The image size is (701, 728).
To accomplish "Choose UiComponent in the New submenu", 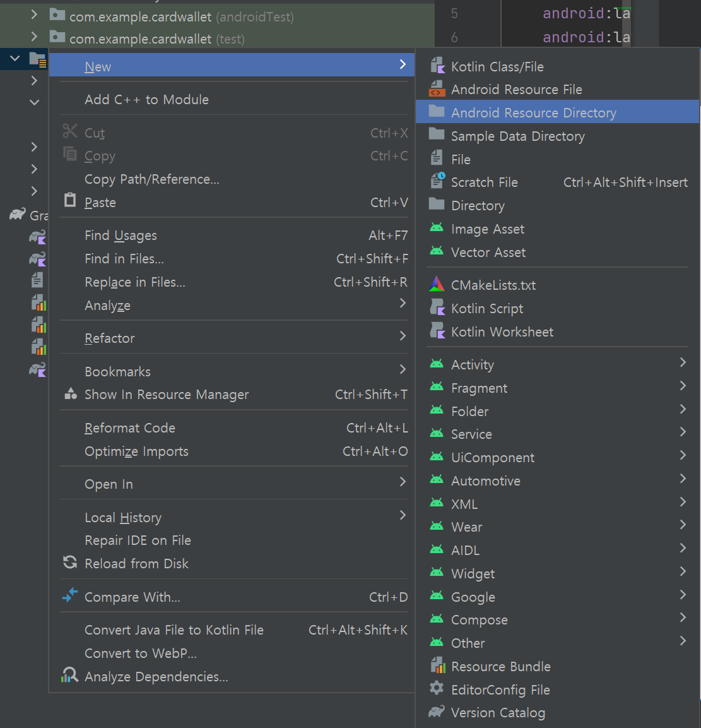I will (x=557, y=457).
